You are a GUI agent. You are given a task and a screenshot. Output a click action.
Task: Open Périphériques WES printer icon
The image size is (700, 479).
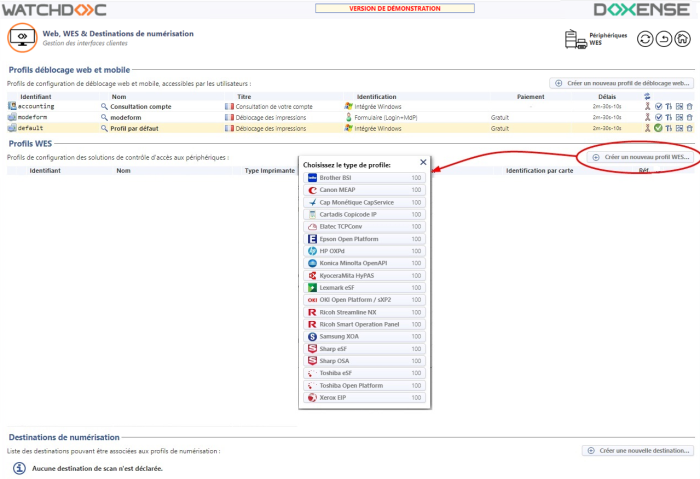click(574, 40)
